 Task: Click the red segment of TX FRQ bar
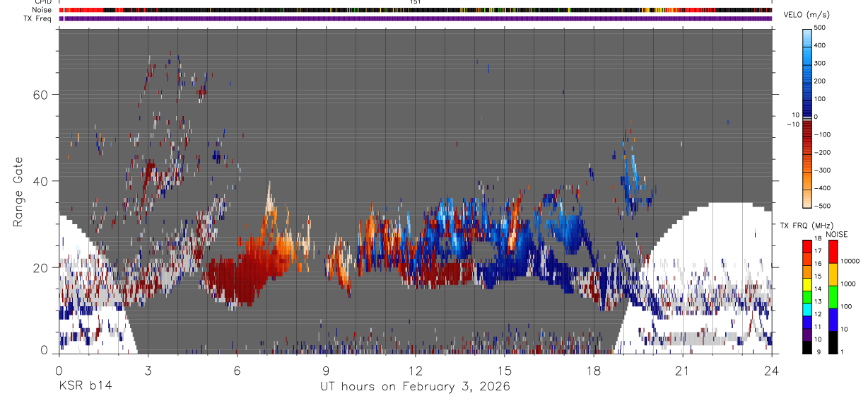tap(807, 246)
